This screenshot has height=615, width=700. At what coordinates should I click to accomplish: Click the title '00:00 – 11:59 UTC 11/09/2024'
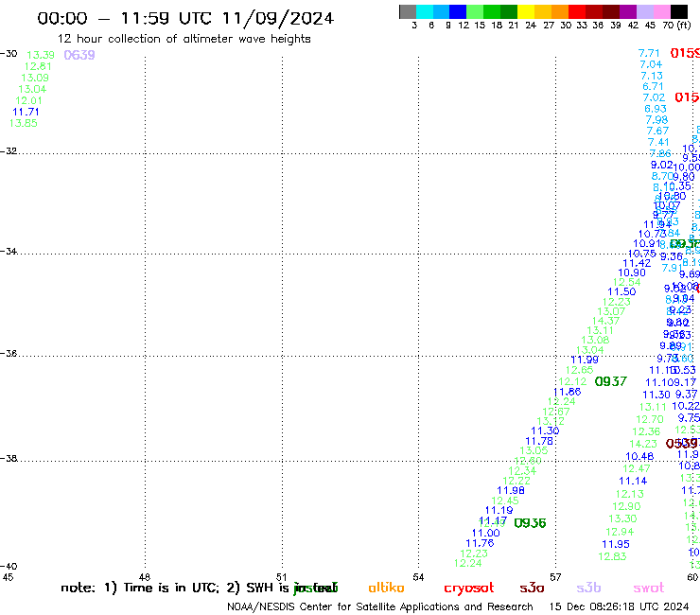tap(185, 18)
